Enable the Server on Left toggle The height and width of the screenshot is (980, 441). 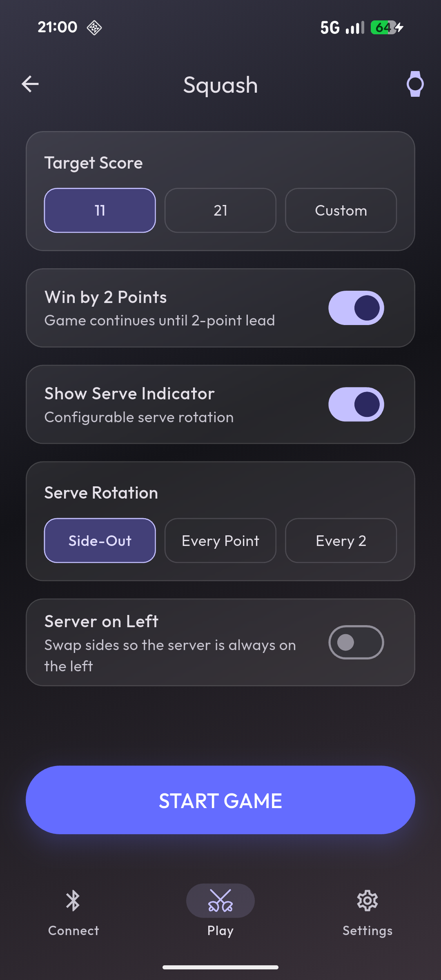[x=356, y=642]
